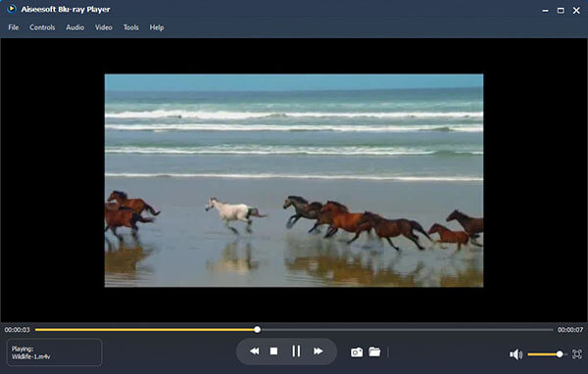
Task: Toggle fullscreen mode icon
Action: (577, 354)
